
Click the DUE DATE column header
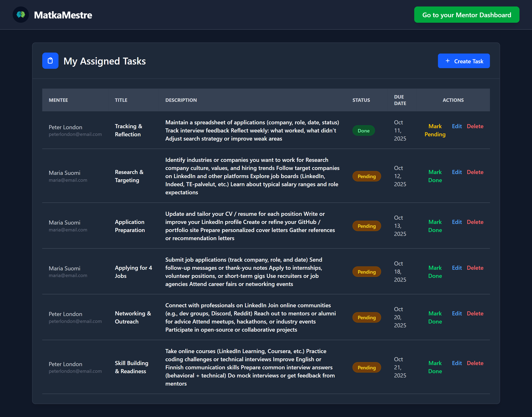tap(400, 100)
